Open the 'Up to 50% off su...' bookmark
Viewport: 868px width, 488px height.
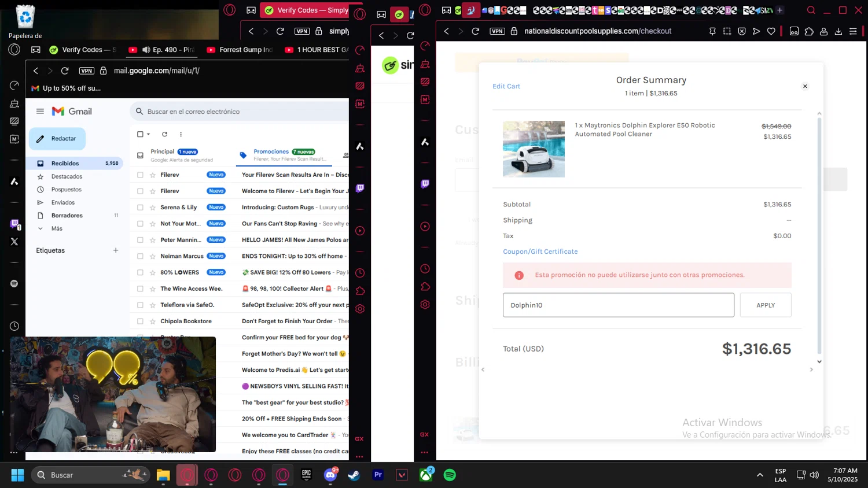click(x=66, y=88)
